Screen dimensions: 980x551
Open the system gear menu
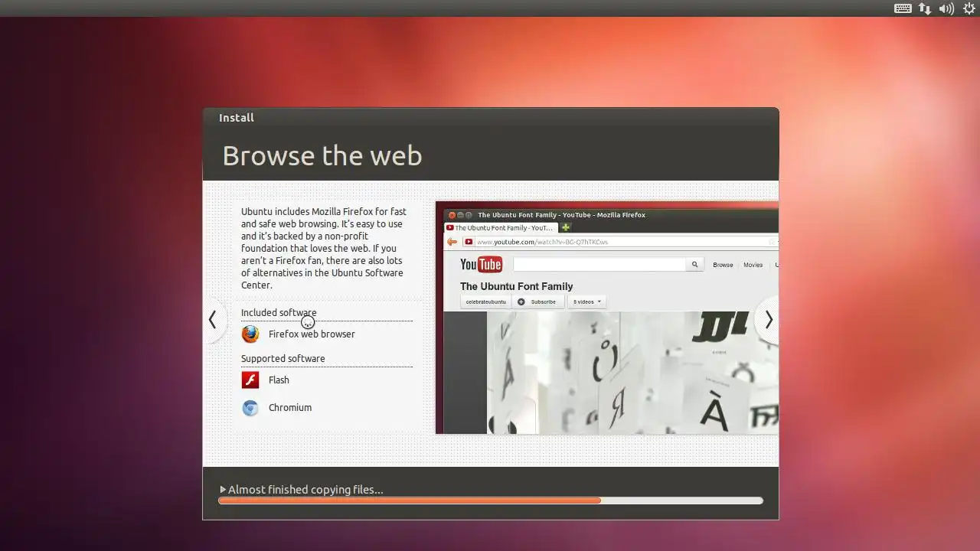(969, 8)
